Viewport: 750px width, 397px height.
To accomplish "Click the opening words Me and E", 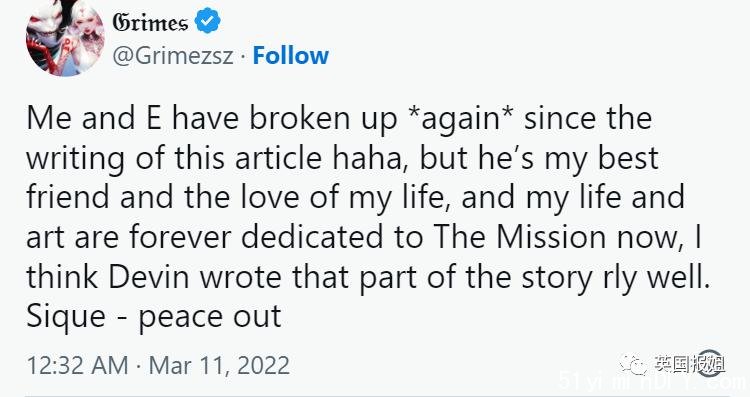I will [x=93, y=118].
